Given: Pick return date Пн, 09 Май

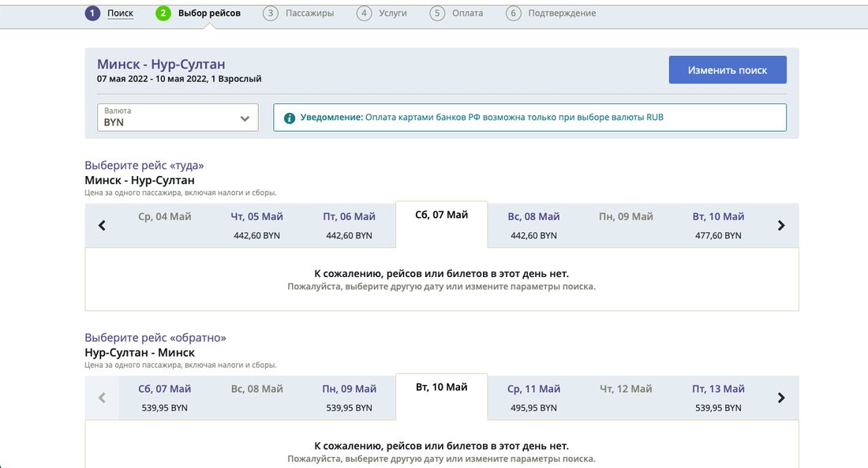Looking at the screenshot, I should tap(349, 397).
